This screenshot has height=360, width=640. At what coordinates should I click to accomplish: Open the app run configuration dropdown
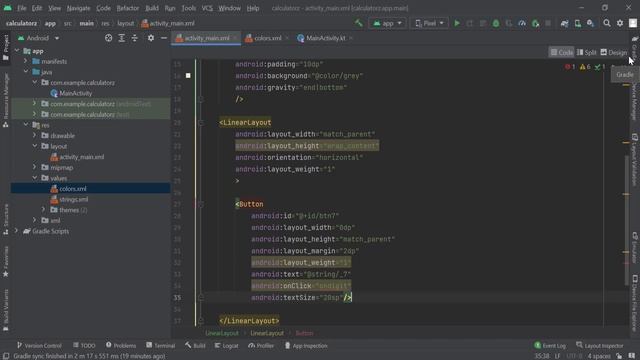[x=387, y=24]
